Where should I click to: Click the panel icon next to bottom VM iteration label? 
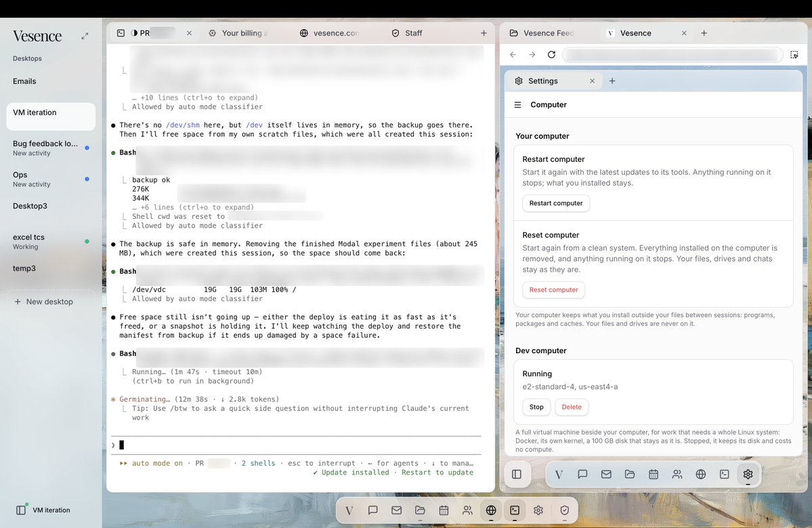coord(21,510)
